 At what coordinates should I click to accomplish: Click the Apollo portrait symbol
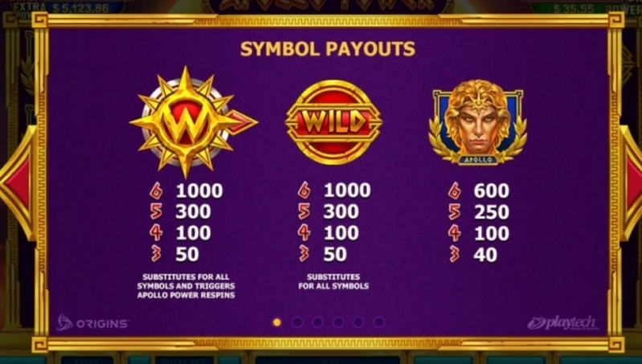(x=478, y=122)
